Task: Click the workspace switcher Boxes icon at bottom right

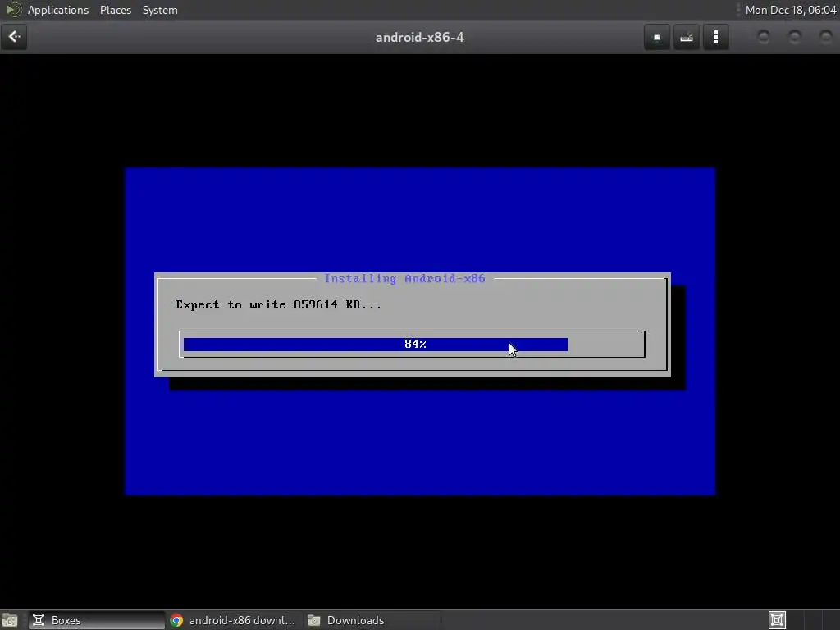Action: [777, 620]
